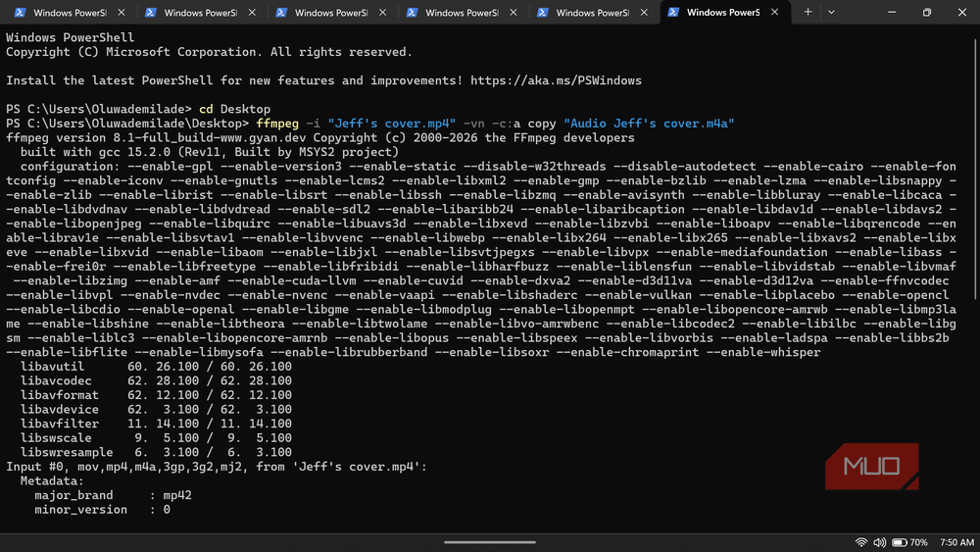
Task: Open the https://aka.ms/PSWindows link
Action: click(x=556, y=80)
